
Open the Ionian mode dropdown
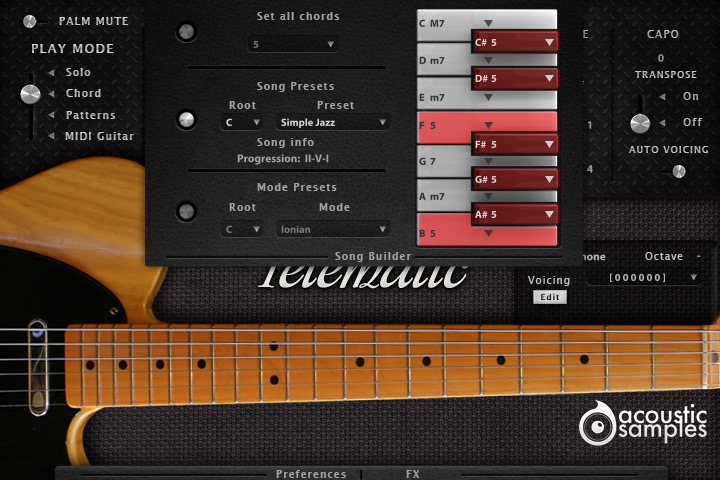tap(332, 229)
